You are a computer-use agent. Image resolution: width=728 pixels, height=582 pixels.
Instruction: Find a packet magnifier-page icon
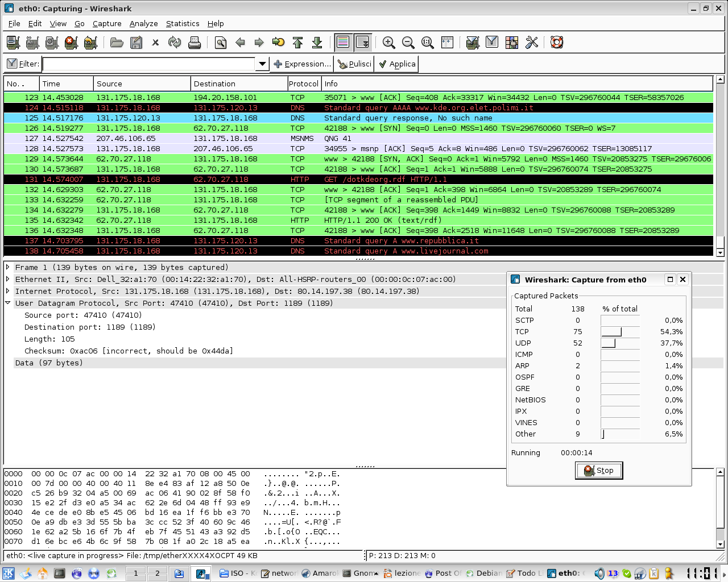coord(221,43)
